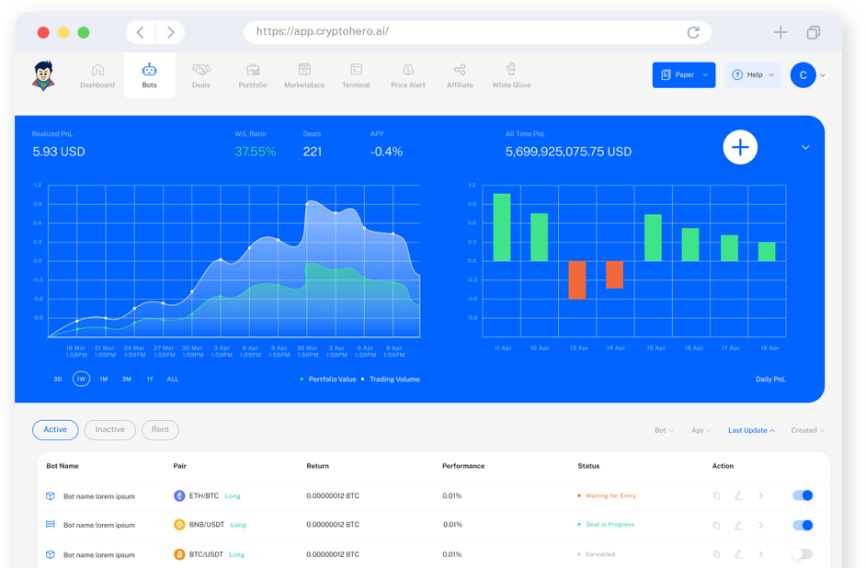Click the Performance column header

463,466
